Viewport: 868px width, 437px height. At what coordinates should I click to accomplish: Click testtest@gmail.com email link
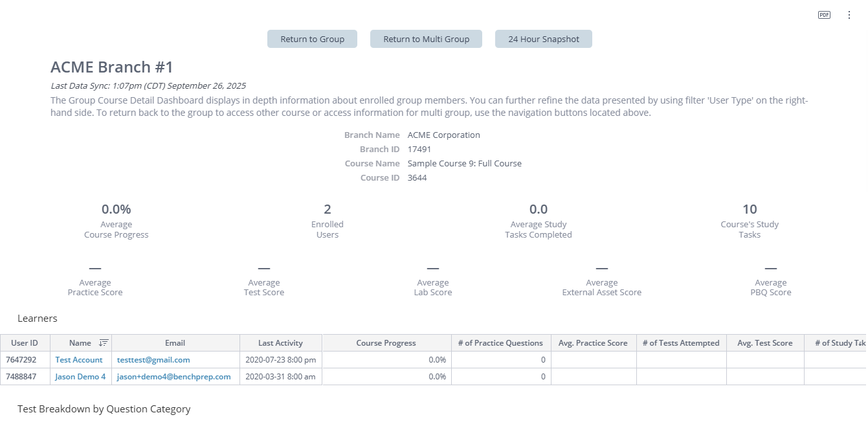click(x=153, y=360)
